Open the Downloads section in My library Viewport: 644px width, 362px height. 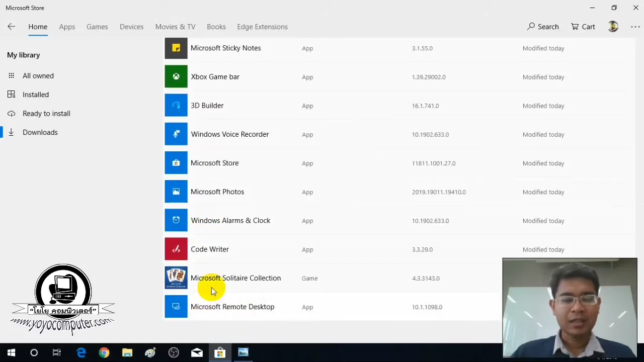(x=40, y=132)
